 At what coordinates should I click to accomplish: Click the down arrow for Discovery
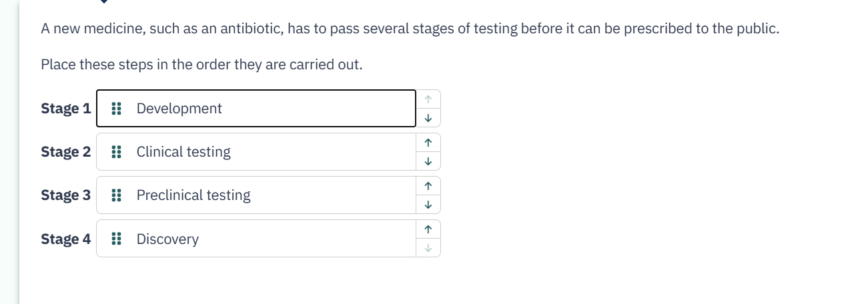428,248
